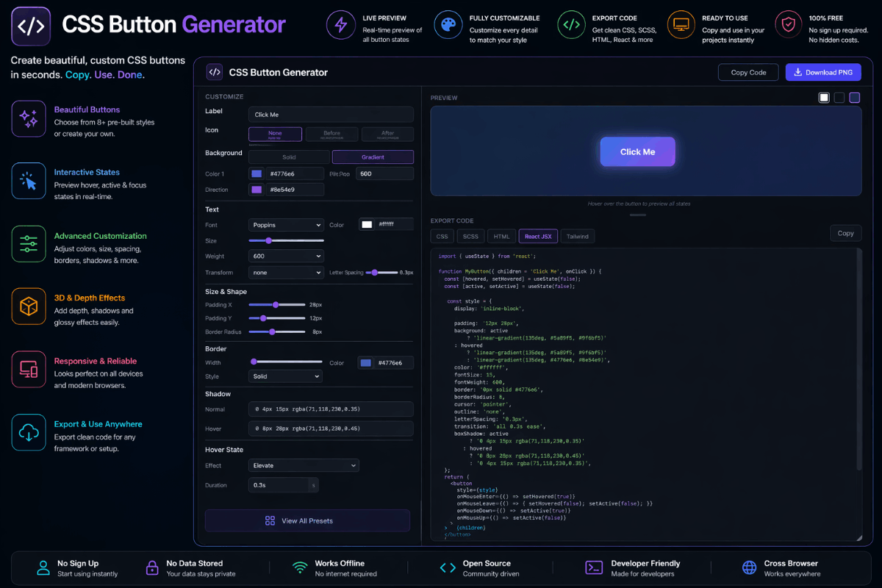The image size is (882, 588).
Task: Click the Fully Customizable palette icon
Action: 447,24
